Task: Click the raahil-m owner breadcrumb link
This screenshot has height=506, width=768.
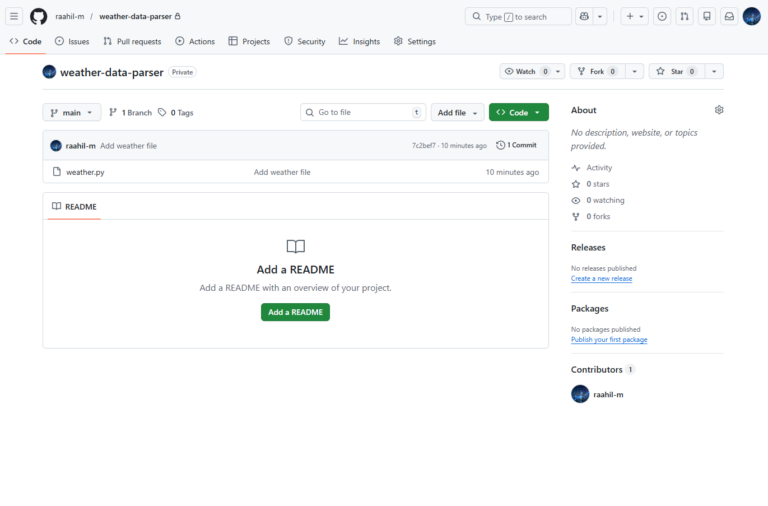Action: point(70,16)
